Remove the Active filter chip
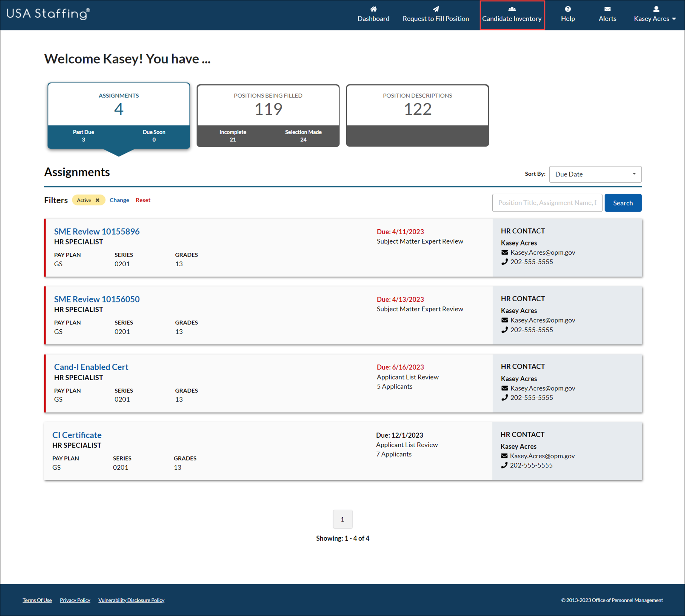Viewport: 685px width, 616px height. coord(98,200)
